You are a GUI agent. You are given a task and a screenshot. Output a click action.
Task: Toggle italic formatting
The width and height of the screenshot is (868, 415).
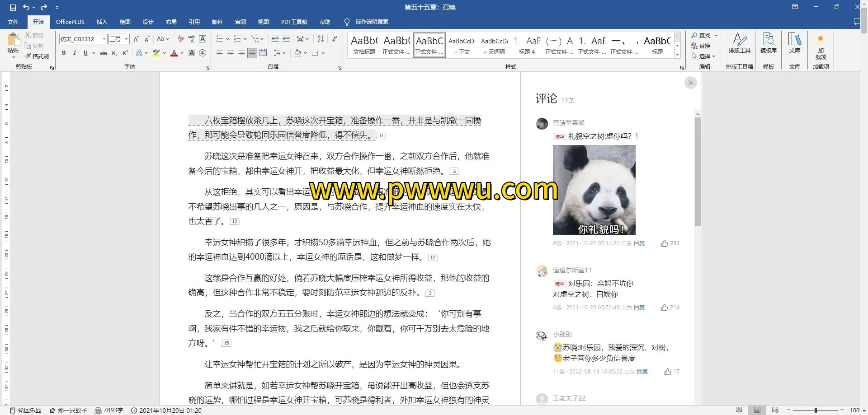coord(75,53)
